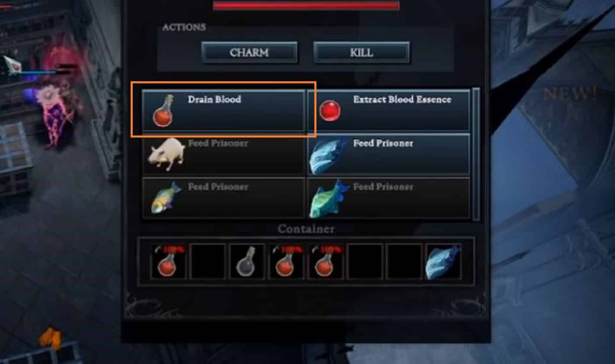Click the second empty Container slot

(x=365, y=262)
